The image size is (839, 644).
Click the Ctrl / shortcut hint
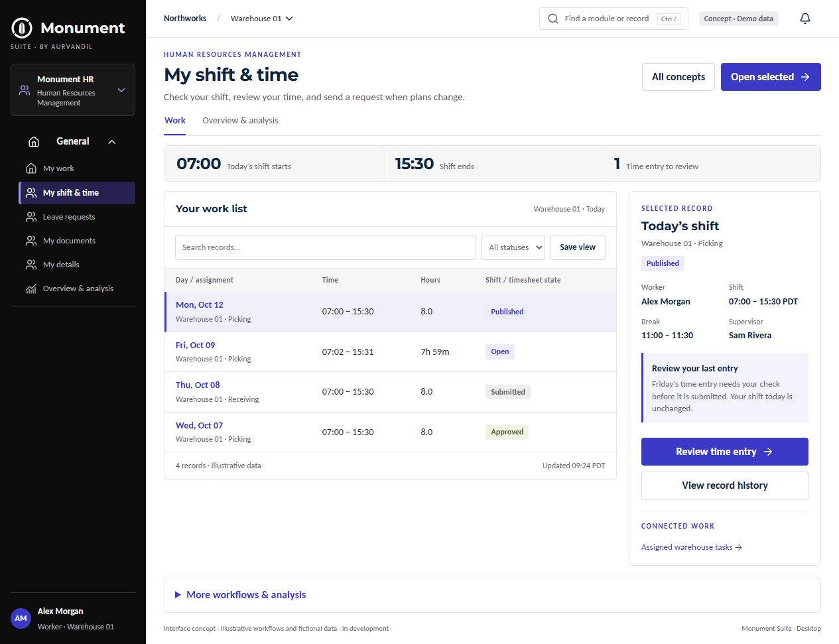pyautogui.click(x=669, y=19)
